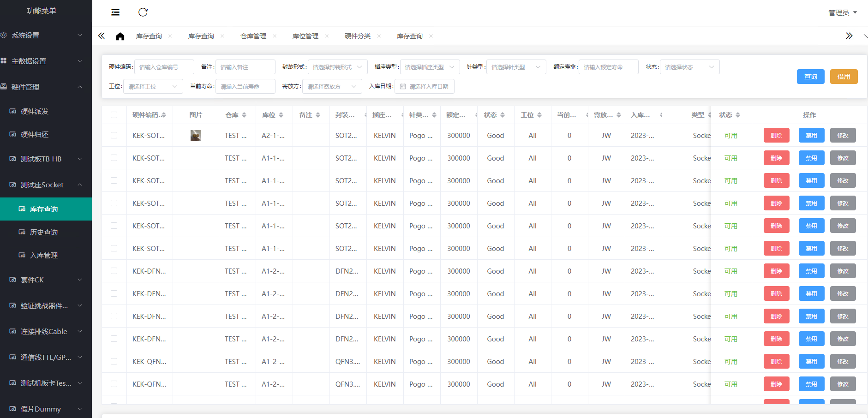
Task: Open the 封装形式 dropdown
Action: (337, 67)
